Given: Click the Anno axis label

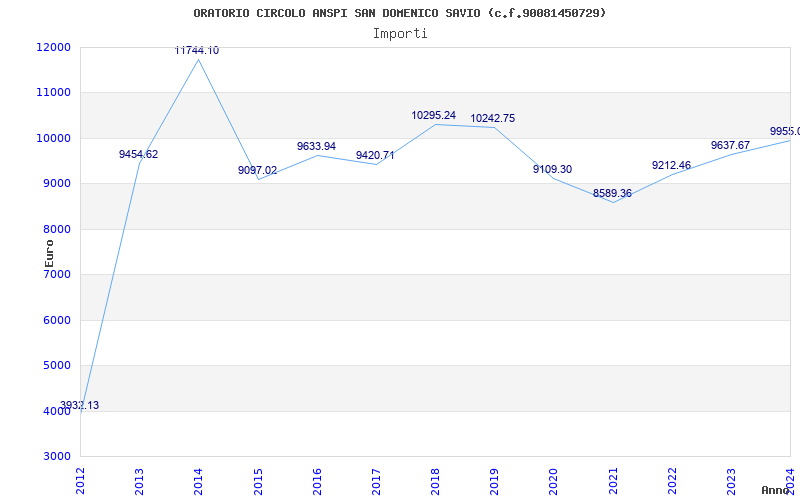Looking at the screenshot, I should point(776,490).
